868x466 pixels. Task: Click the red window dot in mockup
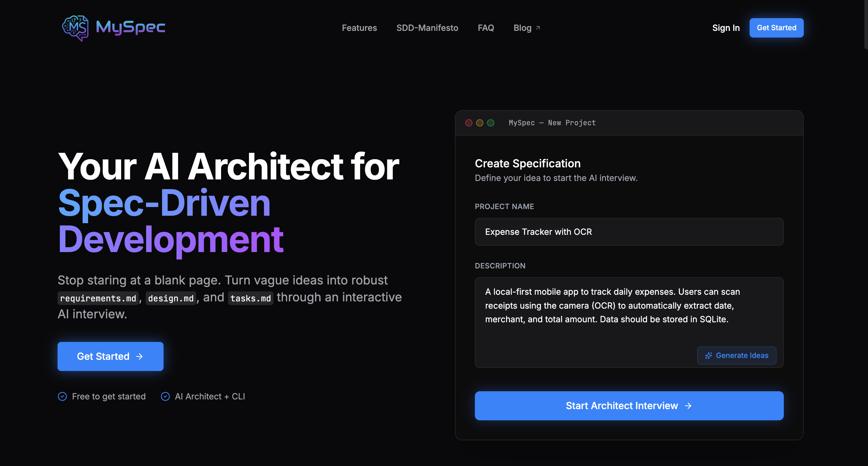tap(469, 123)
